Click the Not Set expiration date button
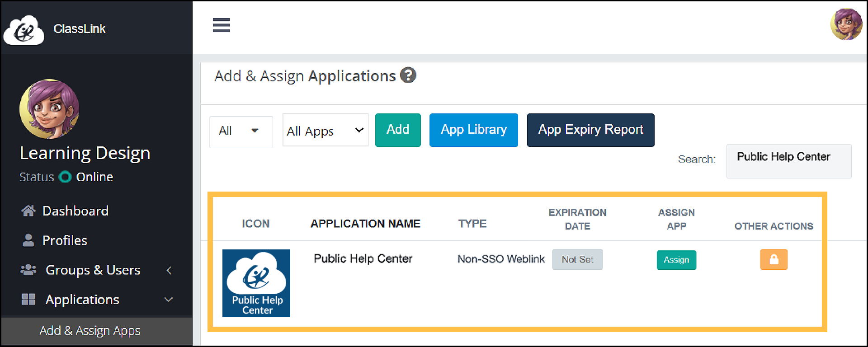The height and width of the screenshot is (347, 868). click(x=577, y=259)
